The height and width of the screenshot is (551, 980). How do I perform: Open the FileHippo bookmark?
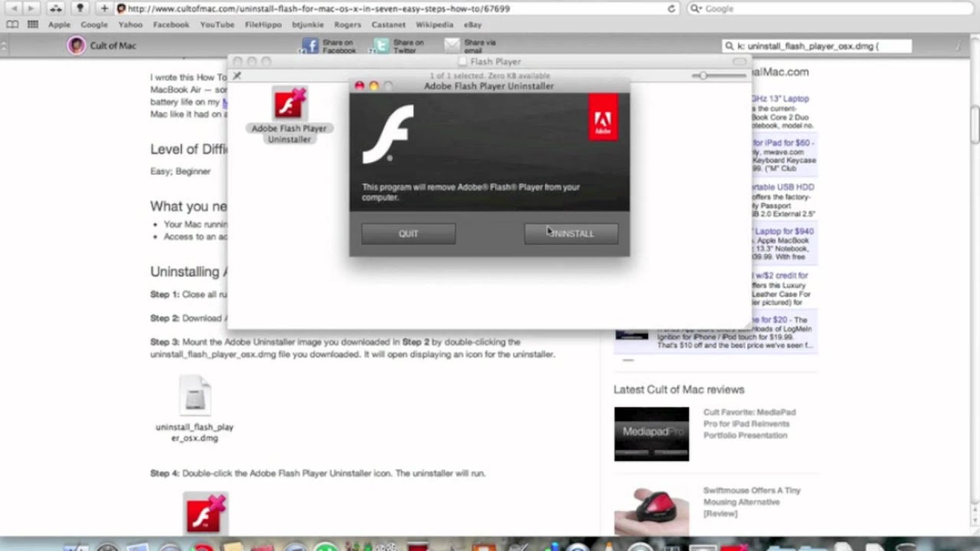[263, 24]
